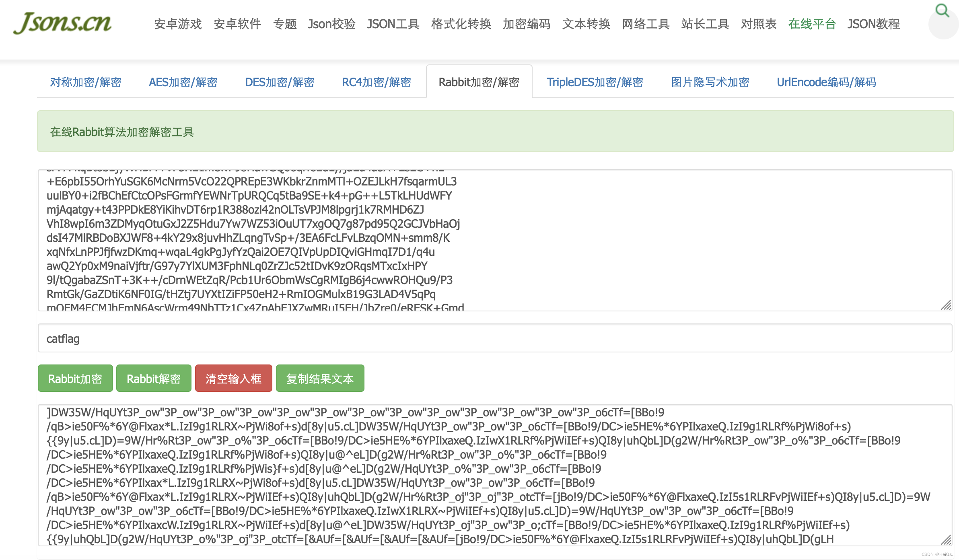Screen dimensions: 959x560
Task: Open the AES加密/解密 tab
Action: coord(183,82)
